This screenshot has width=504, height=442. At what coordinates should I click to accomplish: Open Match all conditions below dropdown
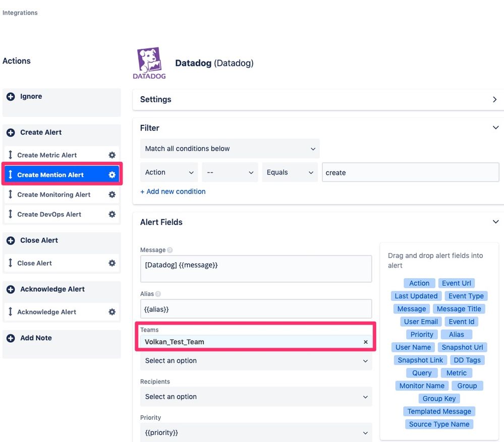230,149
